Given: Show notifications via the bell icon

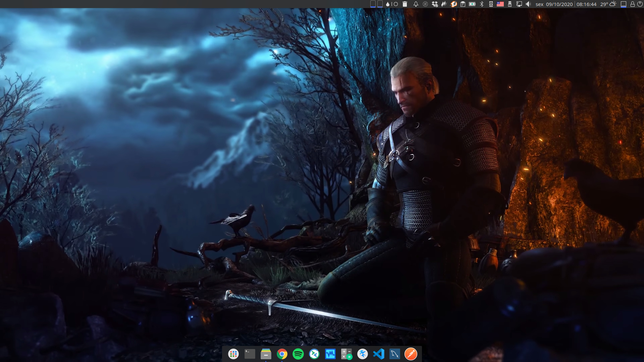Looking at the screenshot, I should coord(416,4).
